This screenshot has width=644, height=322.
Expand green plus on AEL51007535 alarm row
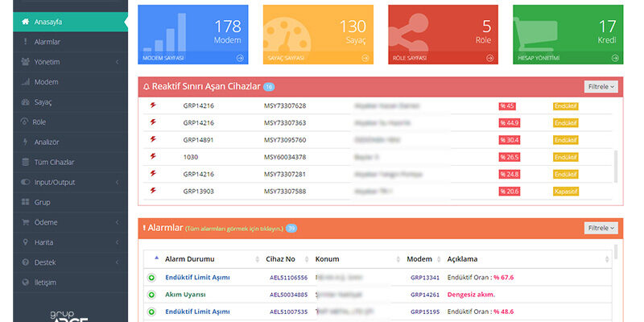(151, 311)
